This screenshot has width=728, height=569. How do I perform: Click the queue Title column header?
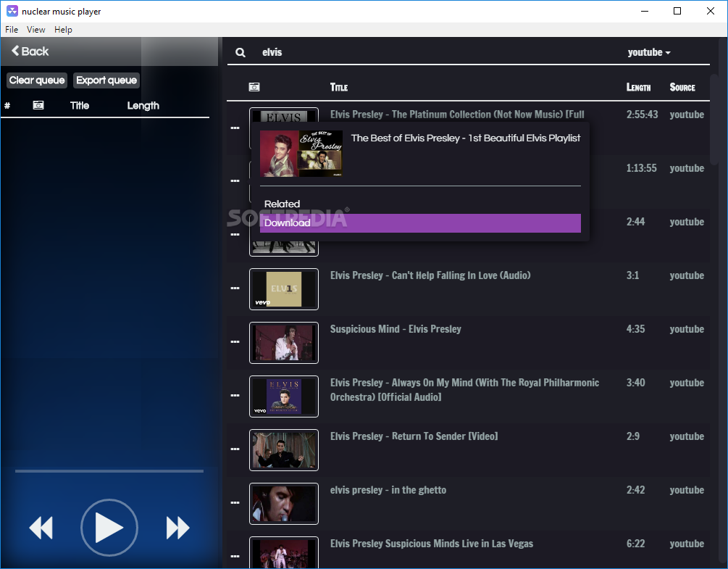[x=80, y=105]
